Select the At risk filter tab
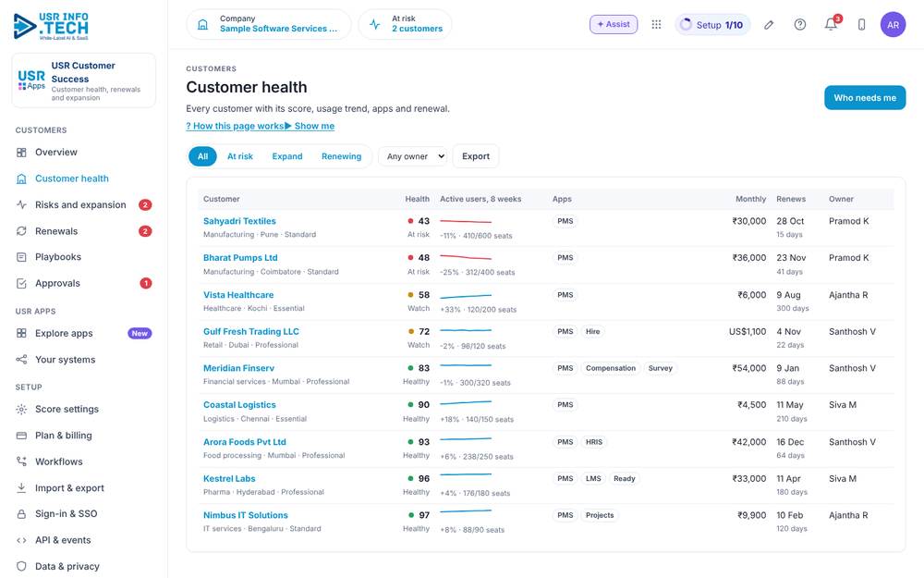The height and width of the screenshot is (578, 924). [x=240, y=156]
